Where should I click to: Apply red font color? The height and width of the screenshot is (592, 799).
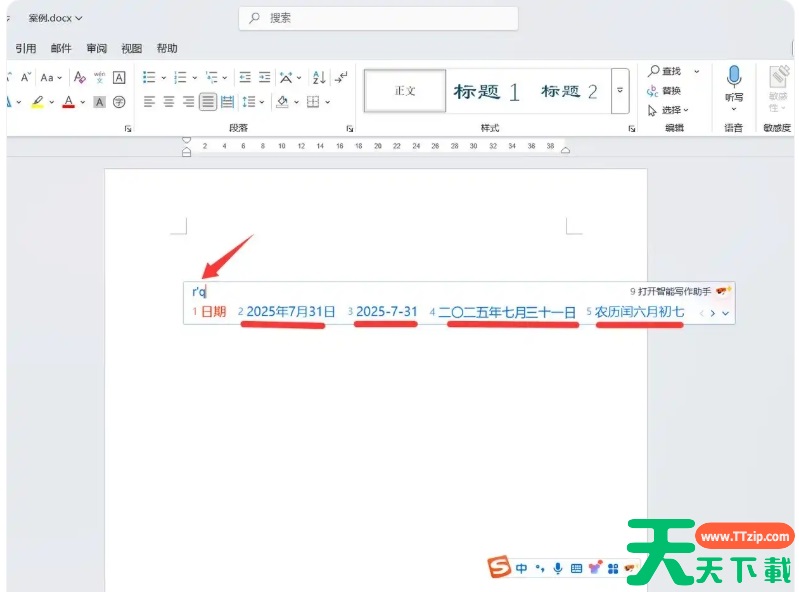[69, 102]
